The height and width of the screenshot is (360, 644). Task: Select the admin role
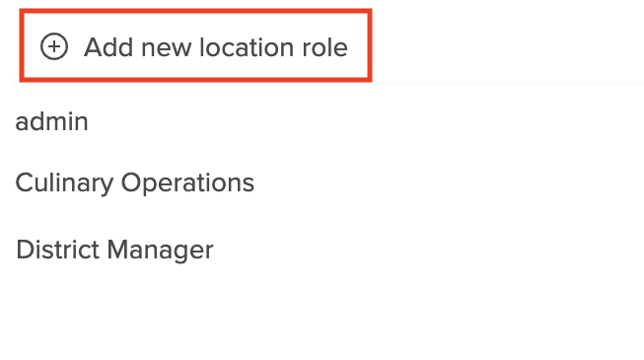(51, 121)
